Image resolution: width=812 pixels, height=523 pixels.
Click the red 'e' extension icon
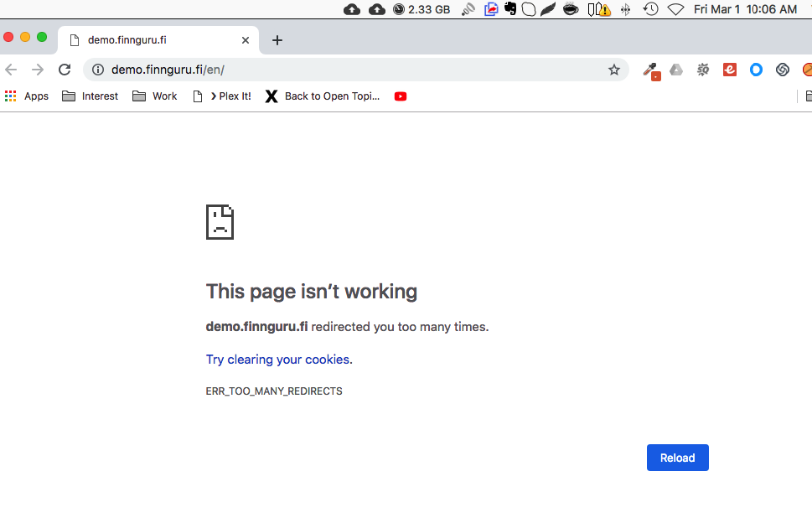click(730, 70)
